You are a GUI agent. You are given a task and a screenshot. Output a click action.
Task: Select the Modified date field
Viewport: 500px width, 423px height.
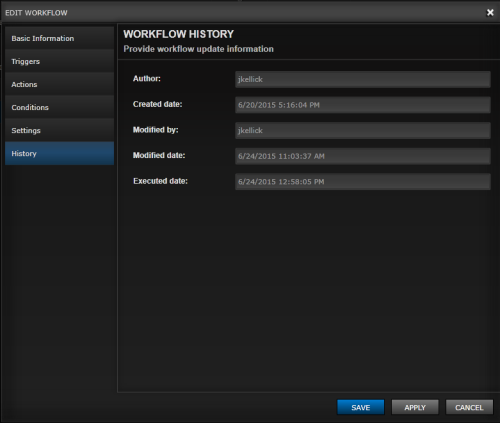[x=363, y=156]
